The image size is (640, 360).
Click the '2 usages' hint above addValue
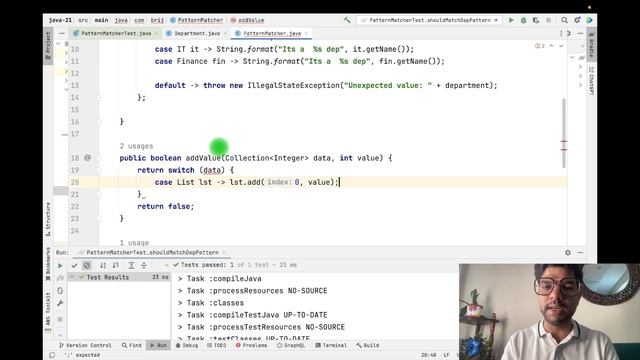click(x=136, y=146)
